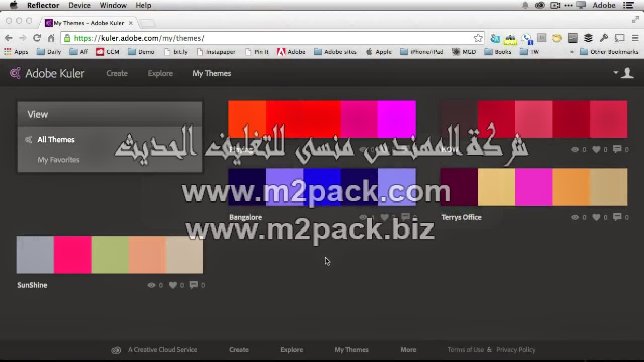
Task: Pick the magenta last swatch of top-middle theme
Action: click(397, 119)
